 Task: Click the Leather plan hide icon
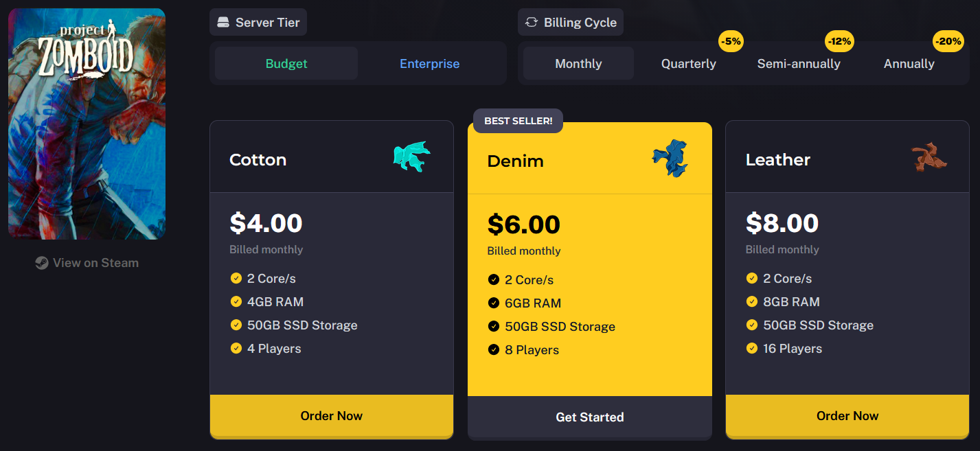tap(928, 158)
